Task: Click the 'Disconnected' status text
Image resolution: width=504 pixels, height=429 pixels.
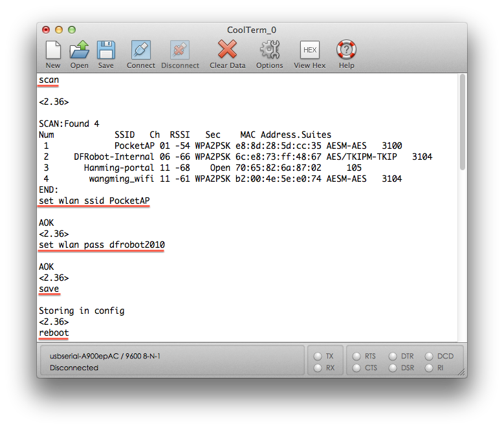Action: [x=74, y=368]
